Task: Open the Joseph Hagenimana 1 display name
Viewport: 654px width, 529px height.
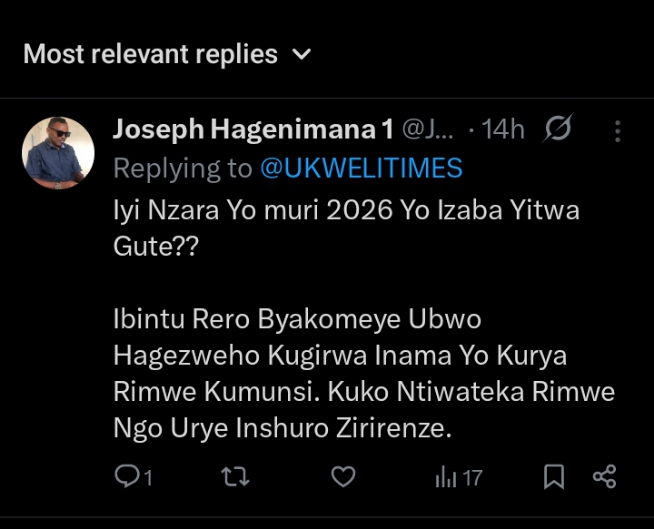Action: (253, 130)
